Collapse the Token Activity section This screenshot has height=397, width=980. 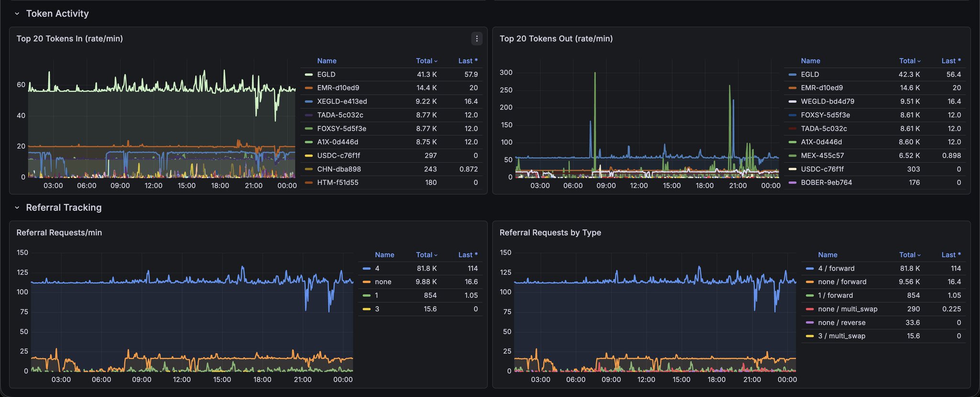[17, 14]
